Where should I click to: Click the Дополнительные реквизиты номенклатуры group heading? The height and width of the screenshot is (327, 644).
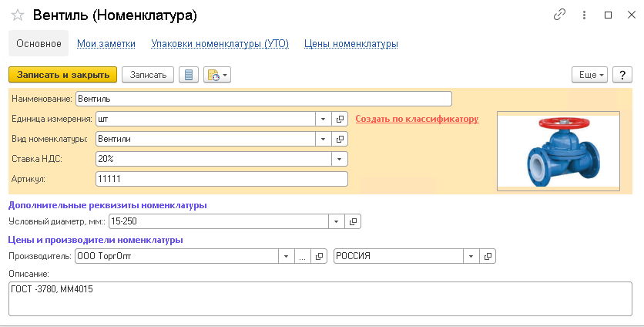click(108, 205)
